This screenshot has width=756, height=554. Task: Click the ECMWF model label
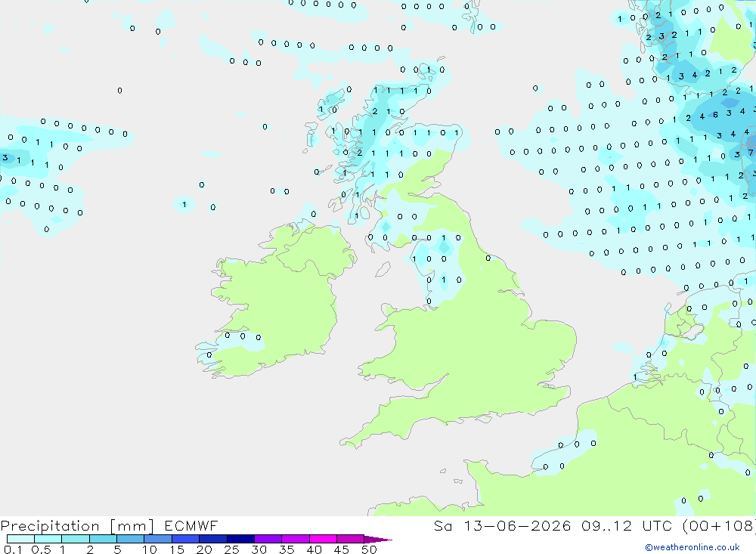[x=191, y=525]
